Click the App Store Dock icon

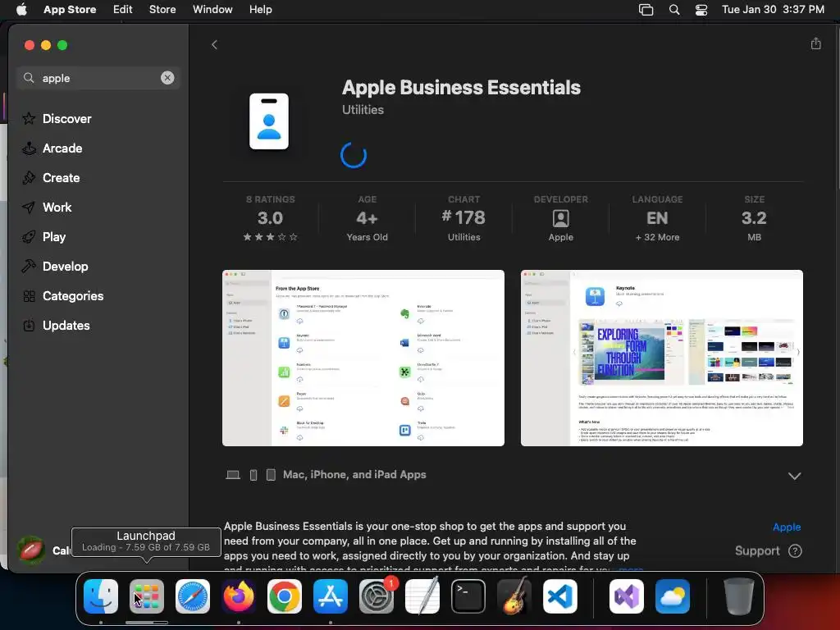click(x=331, y=596)
